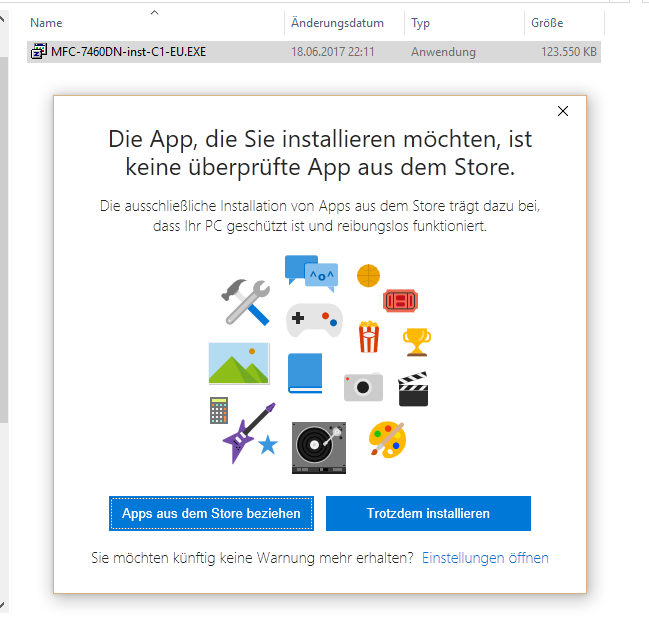
Task: Choose 'Trotzdem installieren' to install anyway
Action: point(428,513)
